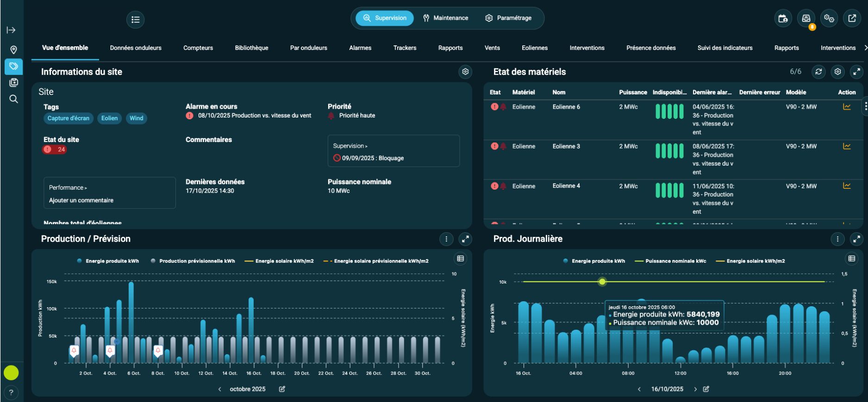Image resolution: width=868 pixels, height=402 pixels.
Task: Open three-dot menu of Prod. Journalière
Action: 837,239
